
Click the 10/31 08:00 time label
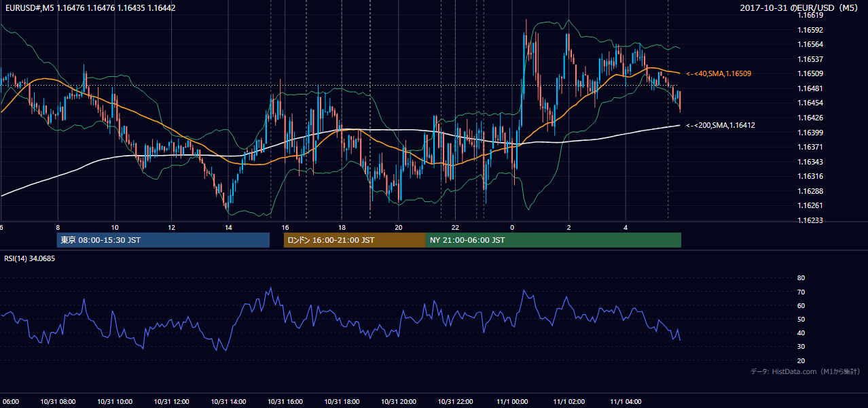[x=57, y=402]
